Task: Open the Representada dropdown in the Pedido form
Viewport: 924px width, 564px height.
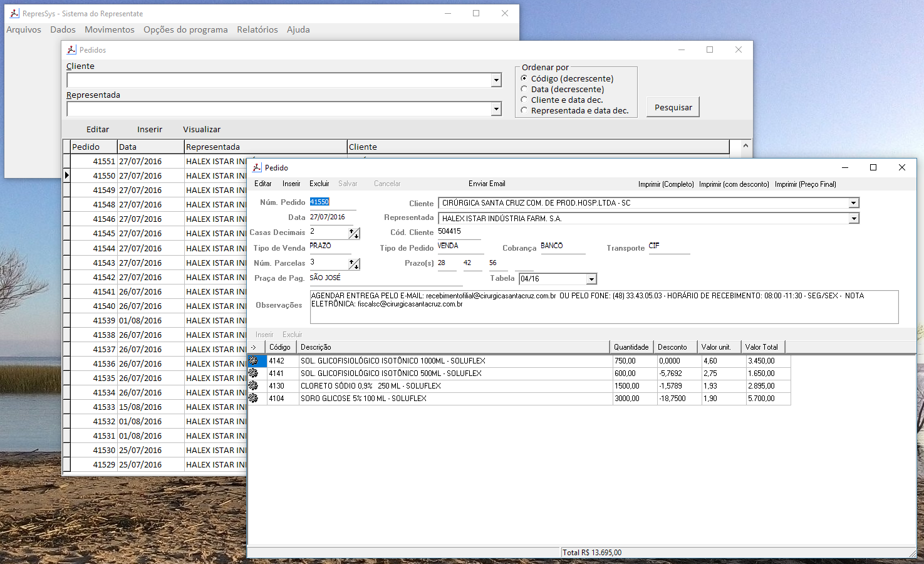Action: (853, 219)
